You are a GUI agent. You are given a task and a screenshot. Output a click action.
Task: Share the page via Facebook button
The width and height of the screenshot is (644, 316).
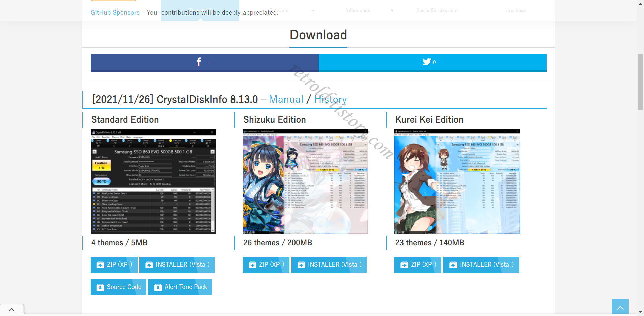click(x=205, y=62)
